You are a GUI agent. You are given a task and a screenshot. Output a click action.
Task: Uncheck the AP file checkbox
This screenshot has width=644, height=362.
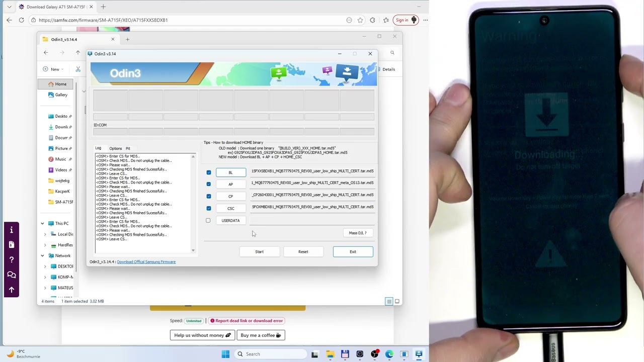tap(209, 184)
